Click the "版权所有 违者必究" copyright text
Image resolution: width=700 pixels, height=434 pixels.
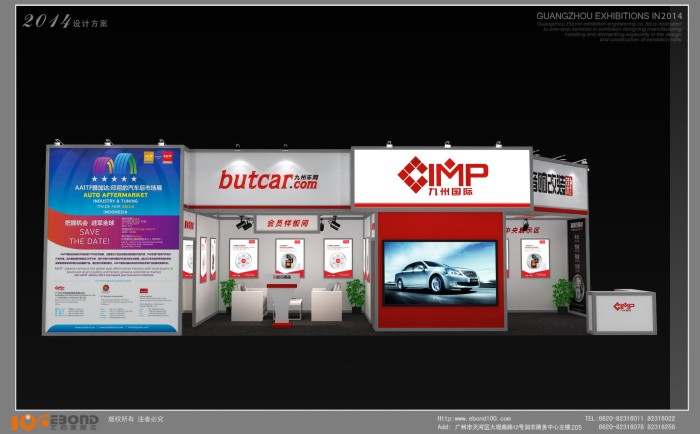136,419
